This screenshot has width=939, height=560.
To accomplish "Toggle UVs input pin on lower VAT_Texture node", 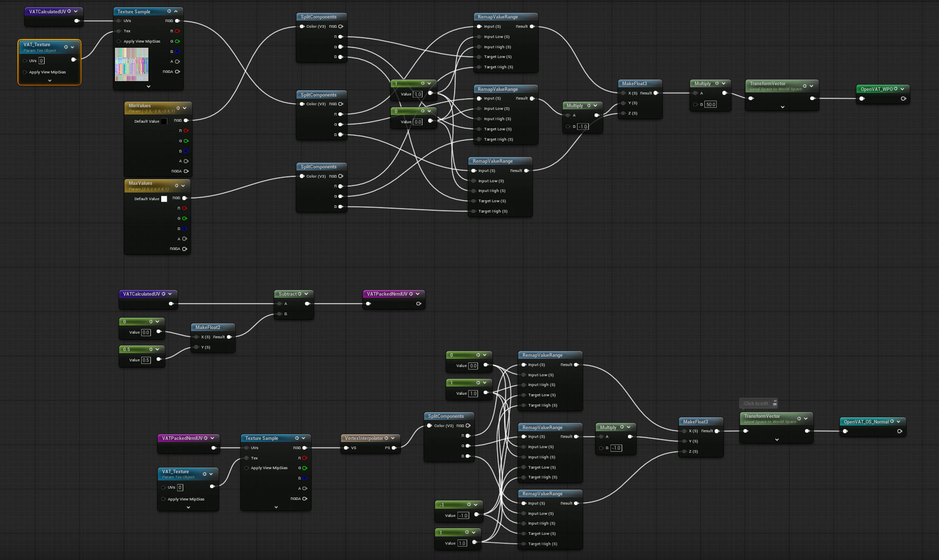I will (163, 488).
